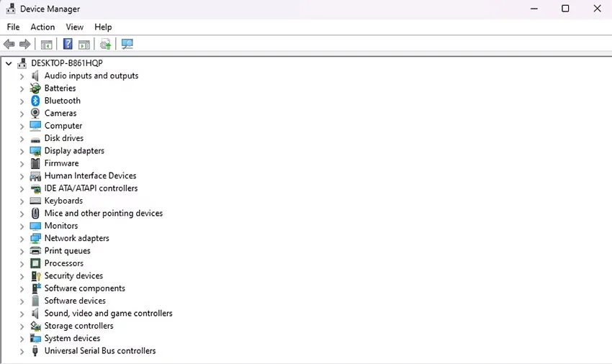Screen dimensions: 612x364
Task: Click the Cameras webcam icon
Action: point(35,113)
